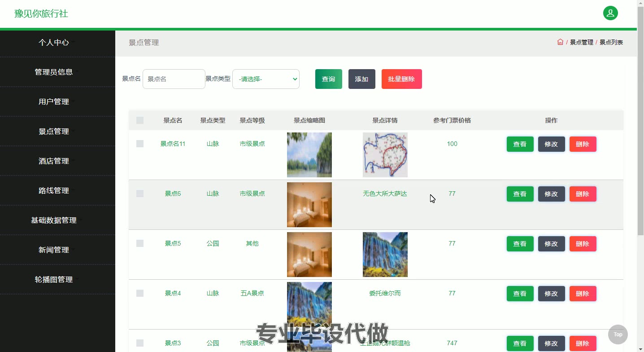Click the 景点列表 breadcrumb text
The width and height of the screenshot is (644, 352).
coord(611,42)
